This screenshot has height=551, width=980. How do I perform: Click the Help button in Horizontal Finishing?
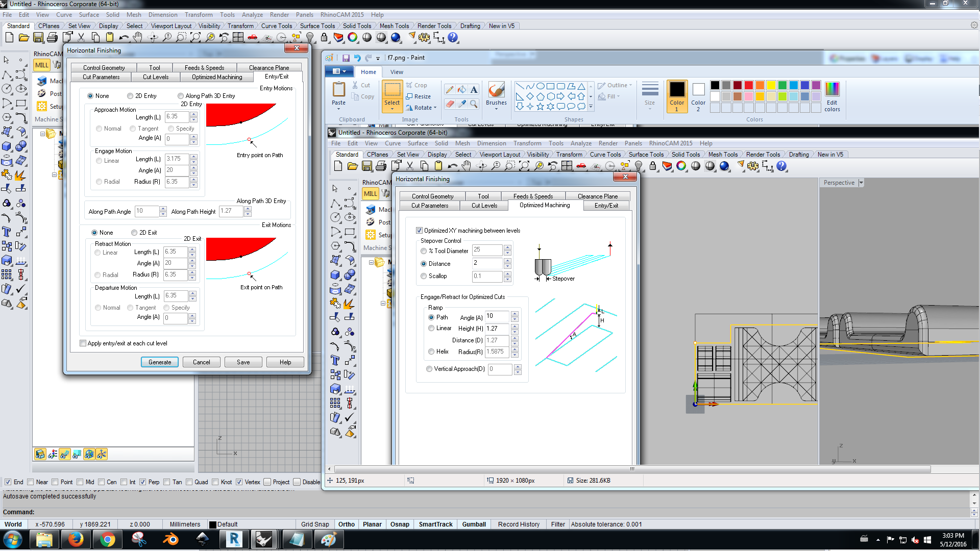pyautogui.click(x=285, y=362)
